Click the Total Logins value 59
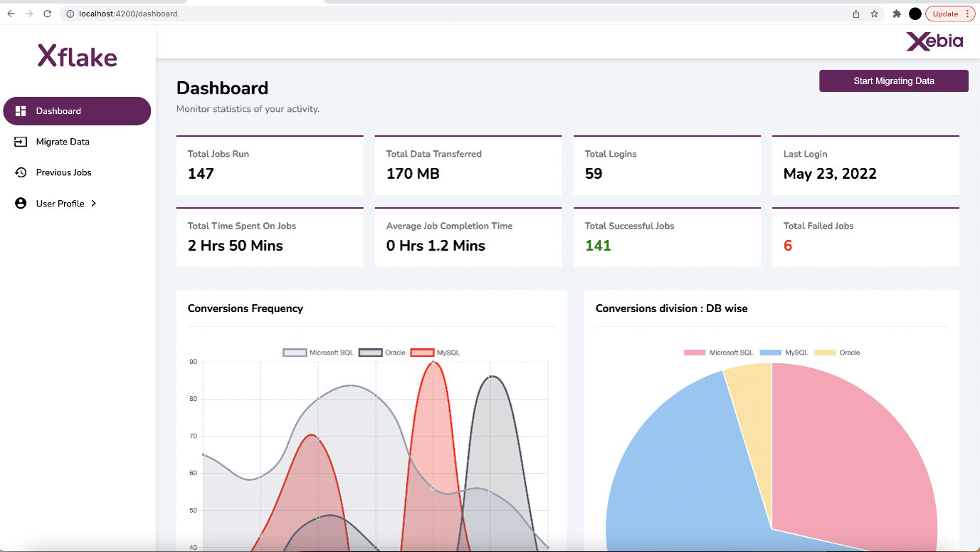The image size is (980, 552). [x=594, y=174]
